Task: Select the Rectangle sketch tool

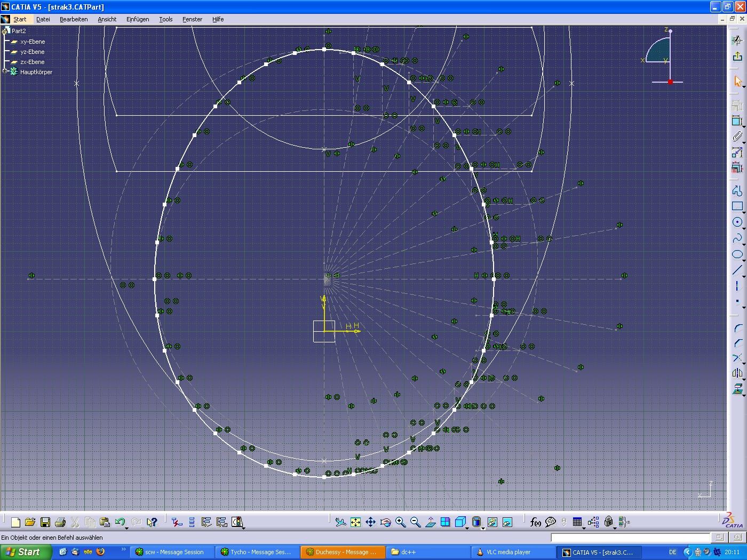Action: click(737, 206)
